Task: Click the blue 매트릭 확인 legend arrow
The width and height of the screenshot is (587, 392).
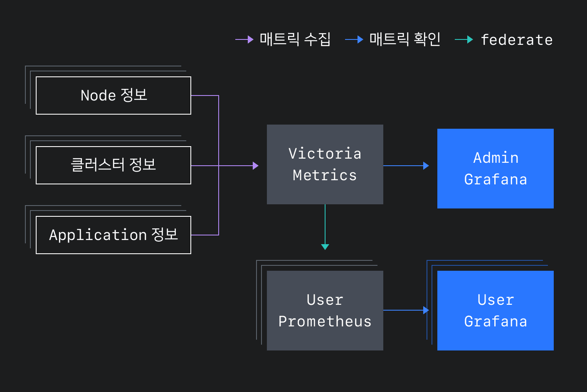Action: click(354, 39)
